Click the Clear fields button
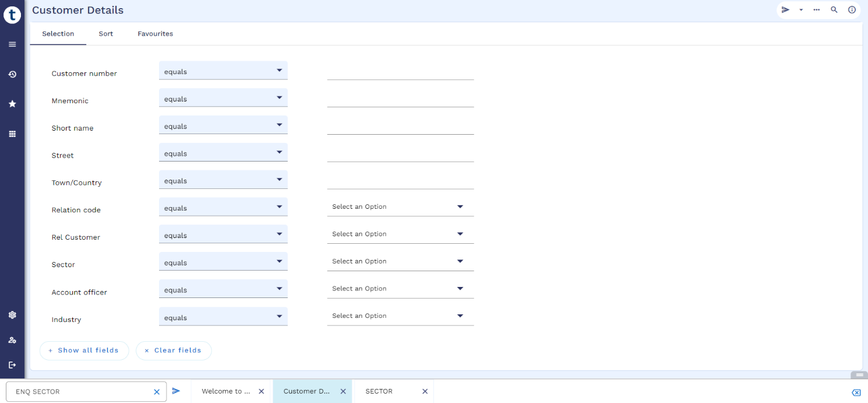Viewport: 868px width, 403px height. (174, 351)
